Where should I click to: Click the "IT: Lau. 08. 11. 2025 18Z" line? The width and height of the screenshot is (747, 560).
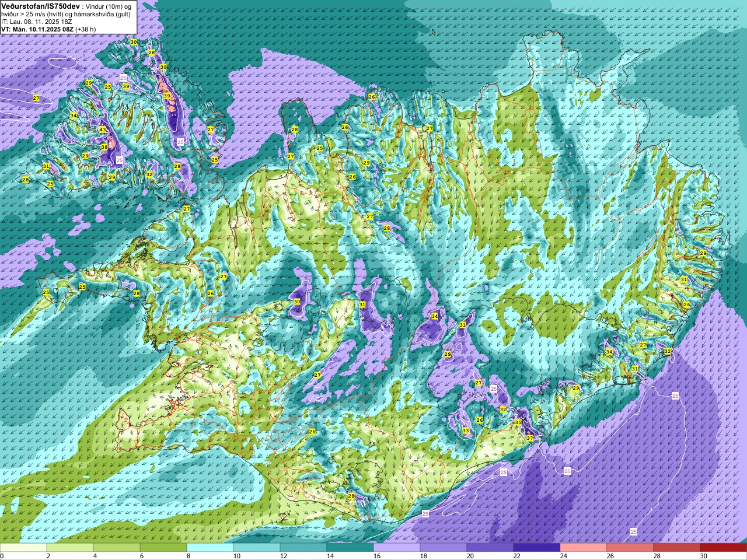point(37,21)
